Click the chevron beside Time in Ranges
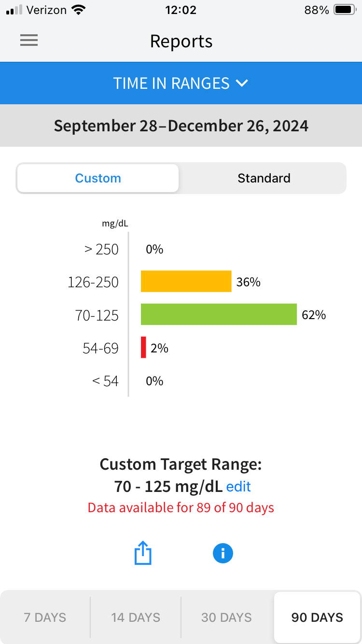 tap(242, 83)
